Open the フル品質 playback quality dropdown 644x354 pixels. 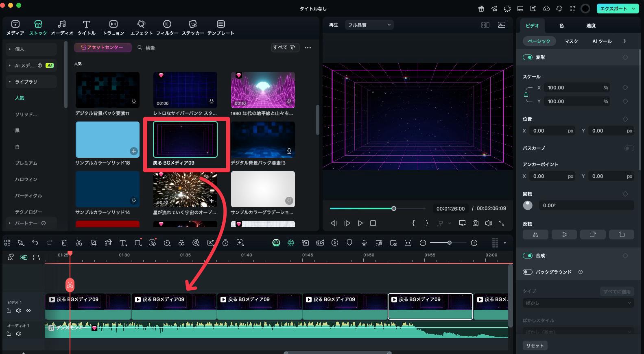(369, 25)
